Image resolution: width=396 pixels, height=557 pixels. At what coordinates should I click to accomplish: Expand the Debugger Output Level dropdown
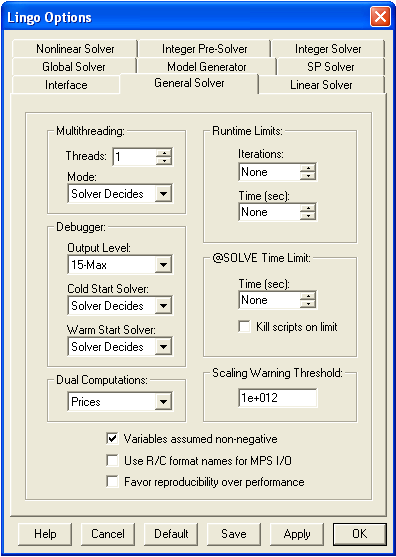[x=163, y=265]
